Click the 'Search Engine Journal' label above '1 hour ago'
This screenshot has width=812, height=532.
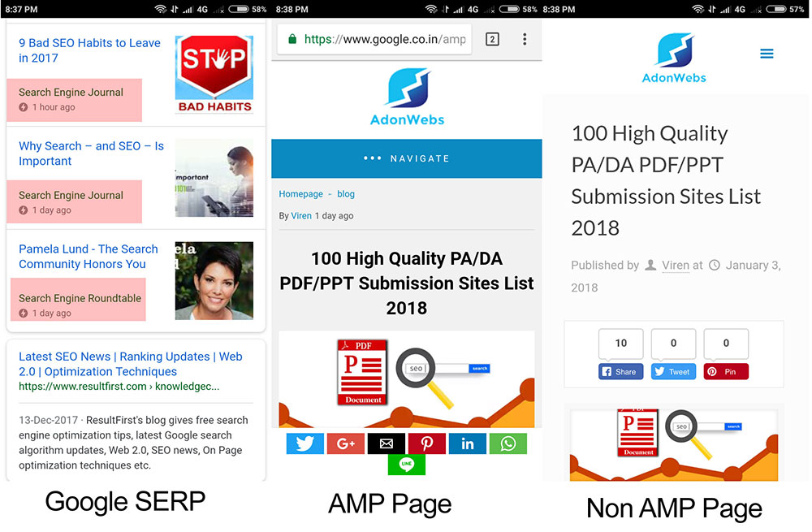pyautogui.click(x=71, y=93)
